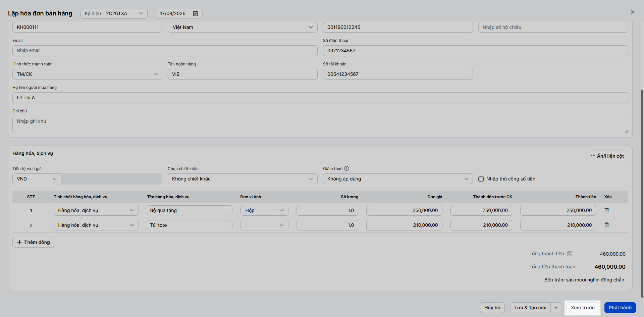Click the amount in words Bốn trăm sáu mươi nghìn
Image resolution: width=644 pixels, height=317 pixels.
point(585,280)
